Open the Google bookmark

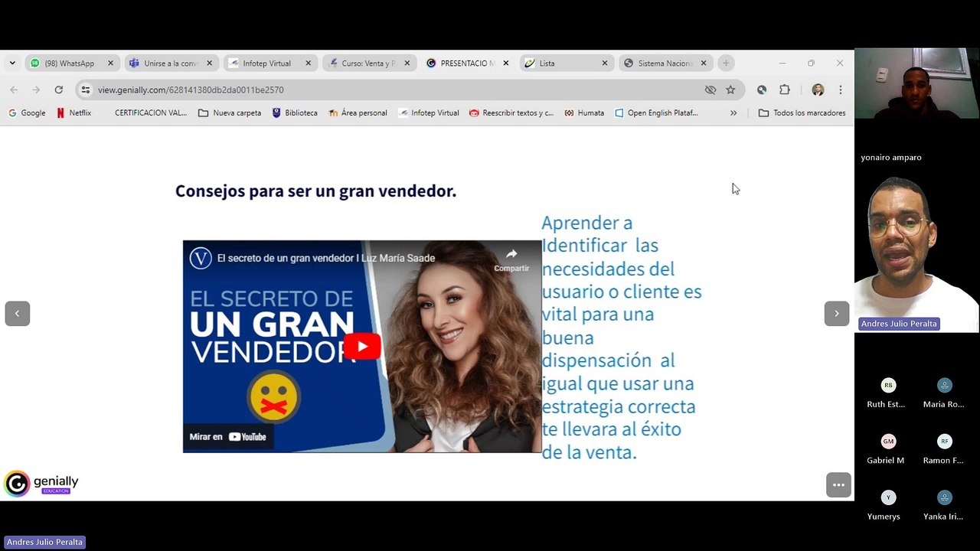26,112
